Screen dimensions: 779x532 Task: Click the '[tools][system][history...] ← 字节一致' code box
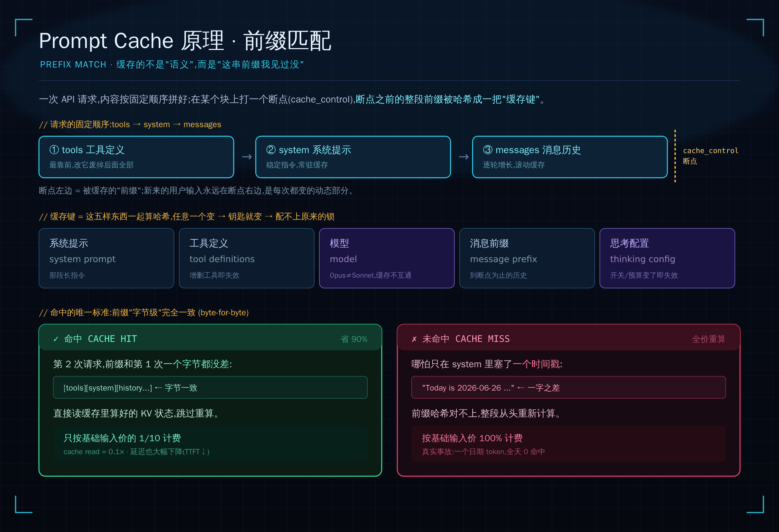210,388
